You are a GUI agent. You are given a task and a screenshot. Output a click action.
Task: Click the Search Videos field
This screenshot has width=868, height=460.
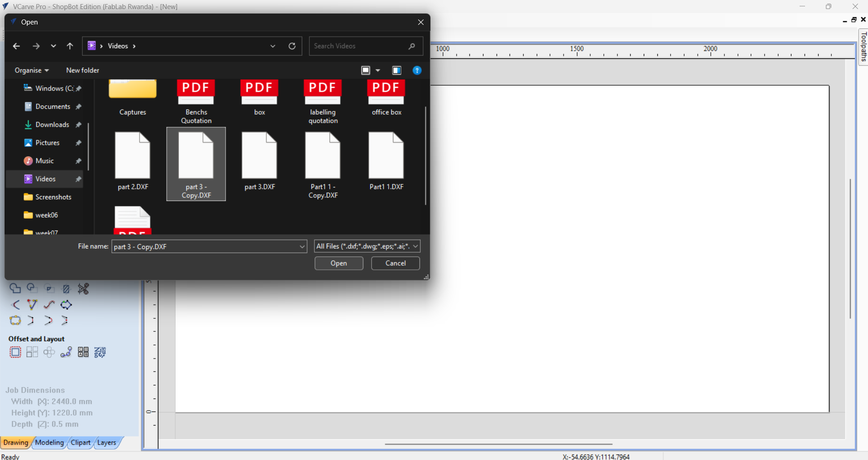pyautogui.click(x=366, y=46)
